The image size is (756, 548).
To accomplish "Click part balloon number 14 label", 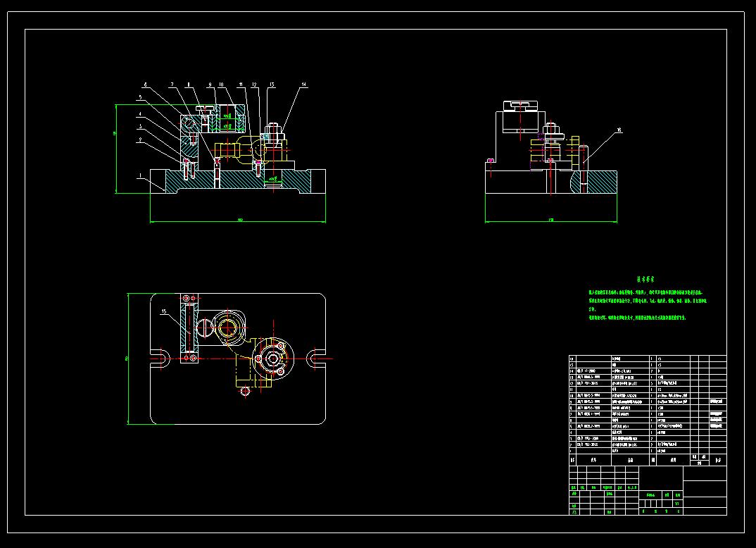I will (304, 85).
